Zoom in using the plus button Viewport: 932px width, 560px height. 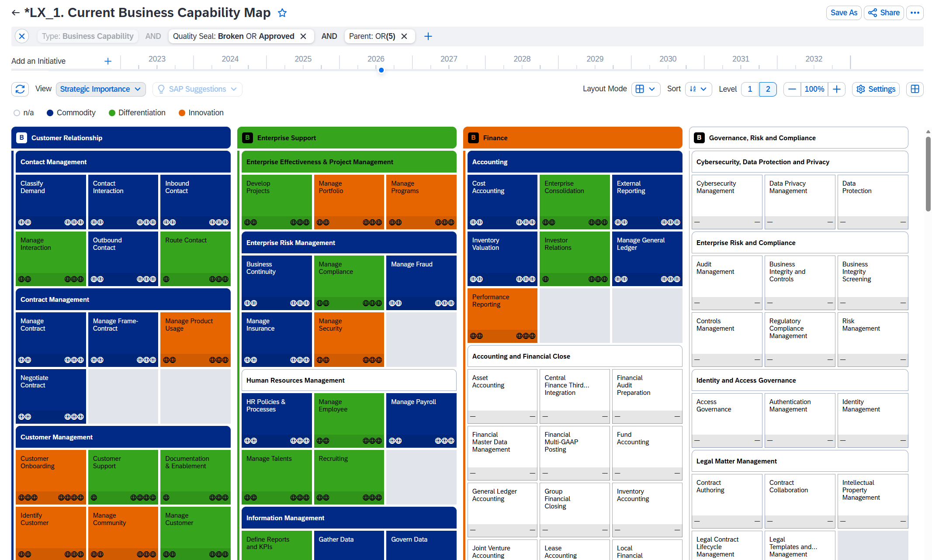coord(837,89)
